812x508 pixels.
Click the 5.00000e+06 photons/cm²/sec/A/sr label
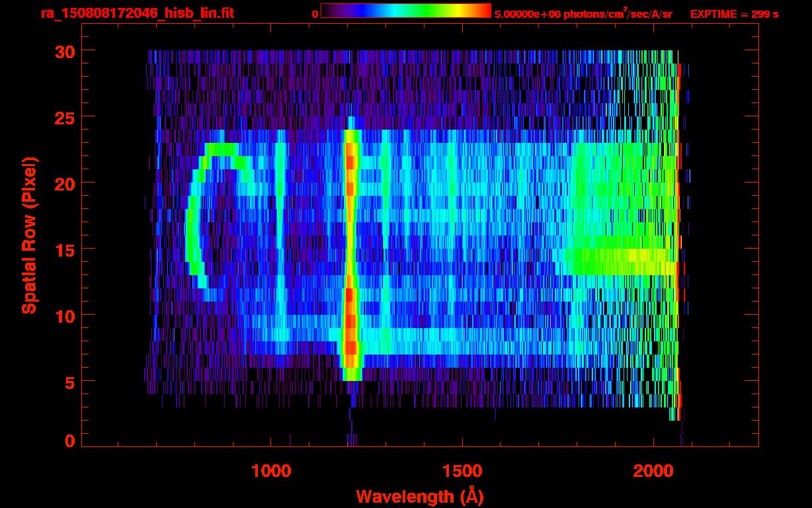click(583, 13)
